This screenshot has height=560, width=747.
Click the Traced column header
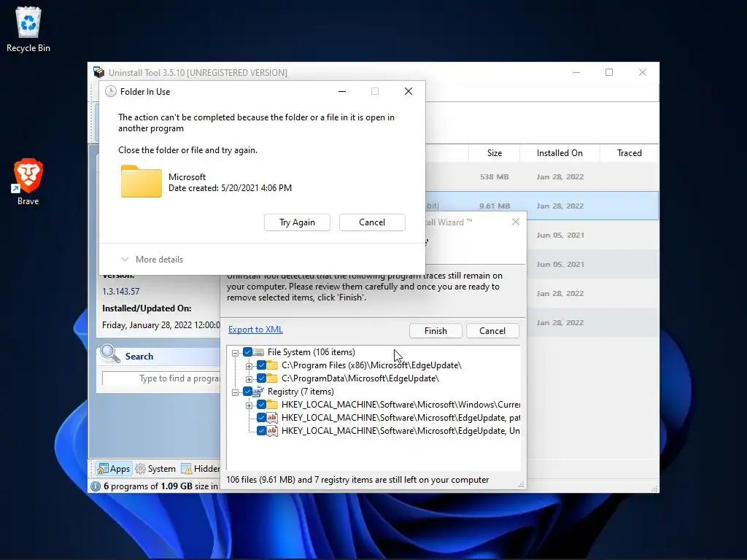(x=630, y=153)
